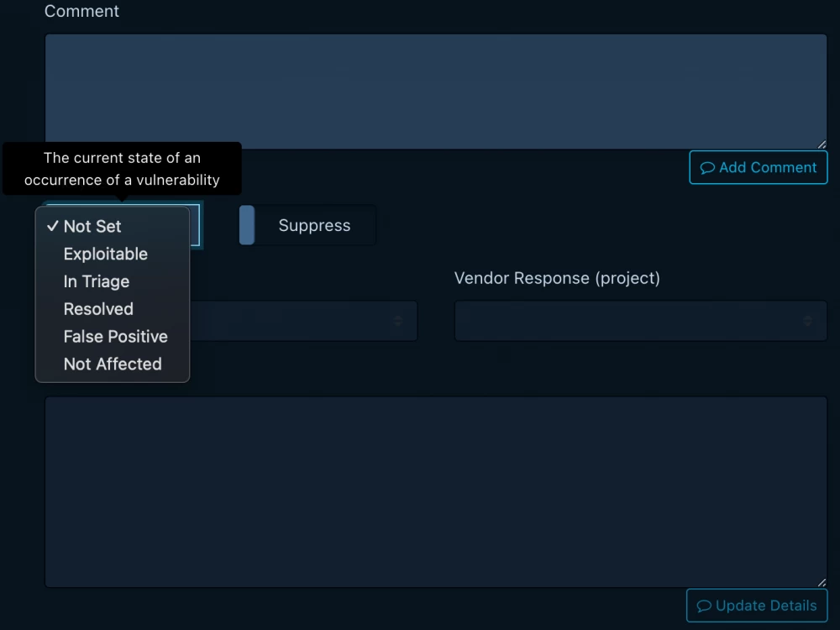Choose Exploitable from the analysis list

(106, 254)
